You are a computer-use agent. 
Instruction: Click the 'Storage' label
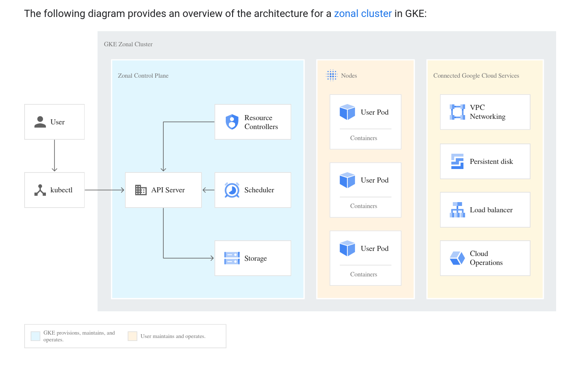(256, 258)
